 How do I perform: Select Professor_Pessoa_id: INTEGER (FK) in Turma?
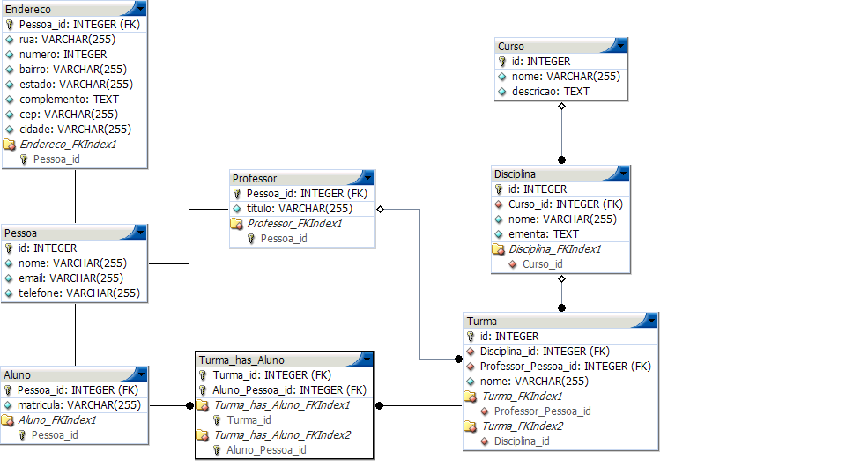(x=560, y=367)
